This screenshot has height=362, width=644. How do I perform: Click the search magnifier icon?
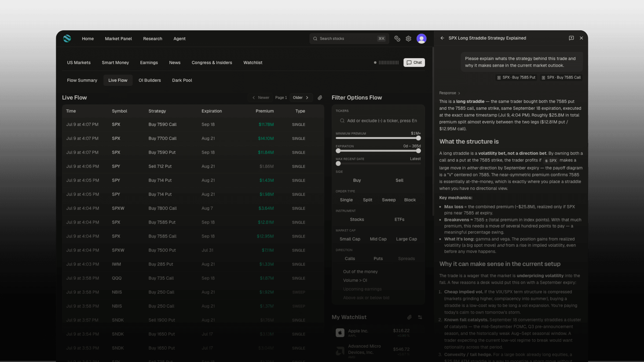click(x=315, y=39)
